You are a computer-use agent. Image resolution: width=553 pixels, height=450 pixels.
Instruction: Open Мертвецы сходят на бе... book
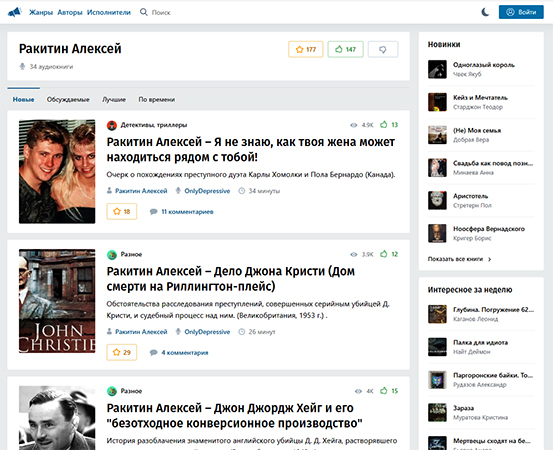[491, 441]
